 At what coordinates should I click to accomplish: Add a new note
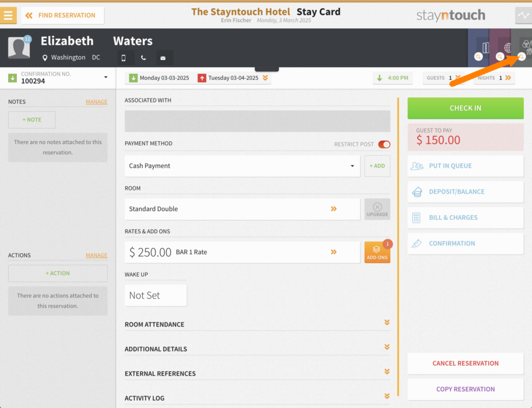pyautogui.click(x=32, y=120)
